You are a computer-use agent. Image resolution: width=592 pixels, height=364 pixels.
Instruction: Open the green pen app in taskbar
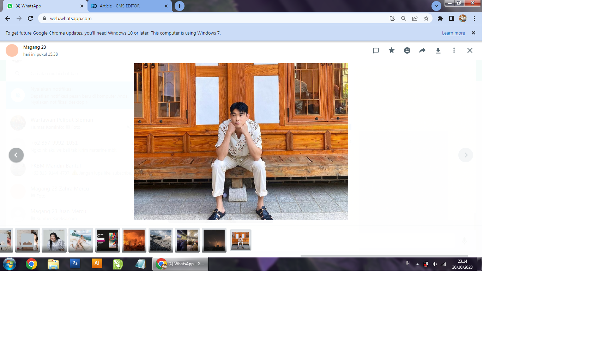(118, 264)
